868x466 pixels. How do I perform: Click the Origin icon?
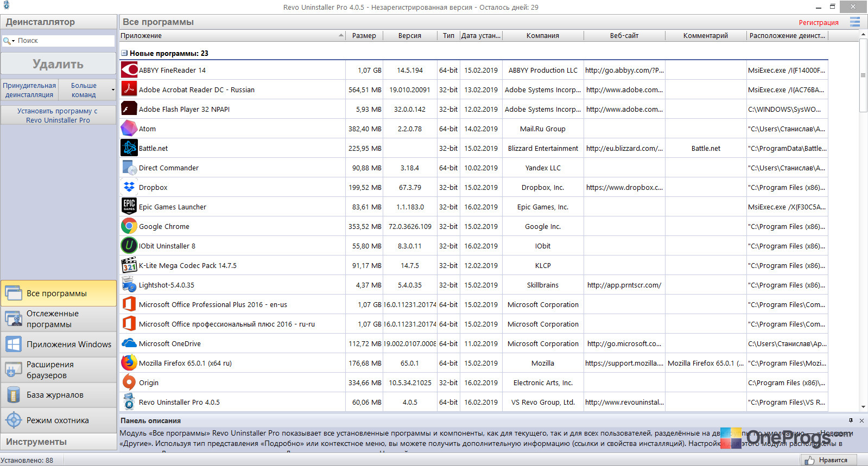point(129,382)
